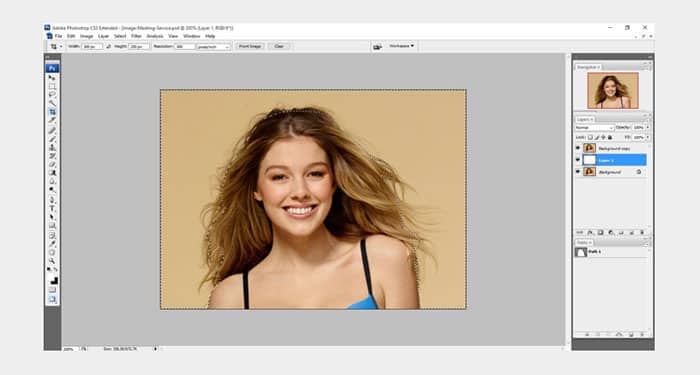Select the Path 1 row in Paths panel
Screen dimensions: 700x375
point(611,252)
